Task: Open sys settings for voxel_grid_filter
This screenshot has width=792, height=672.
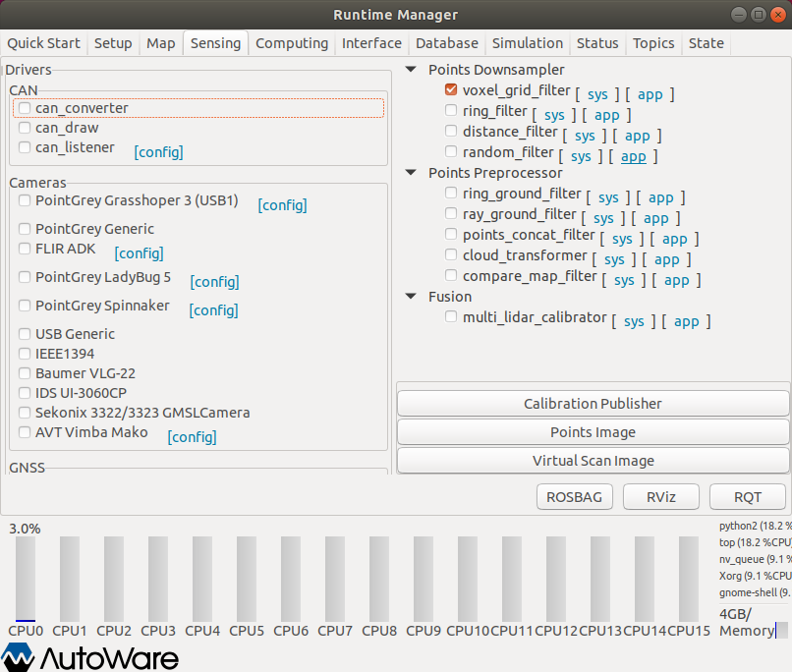Action: click(597, 94)
